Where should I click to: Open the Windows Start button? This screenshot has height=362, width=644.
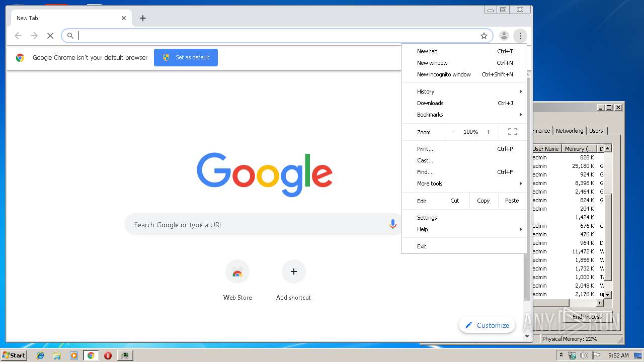click(14, 355)
